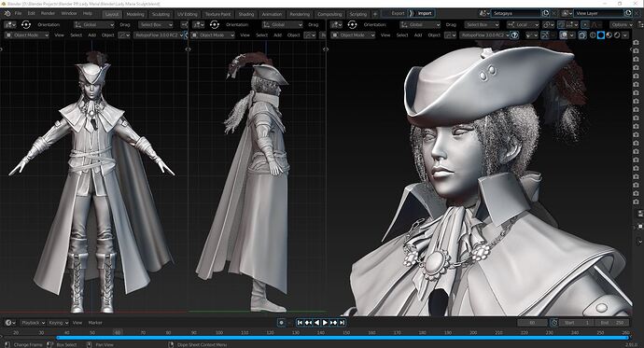This screenshot has width=644, height=348.
Task: Select solid viewport shading
Action: click(601, 35)
